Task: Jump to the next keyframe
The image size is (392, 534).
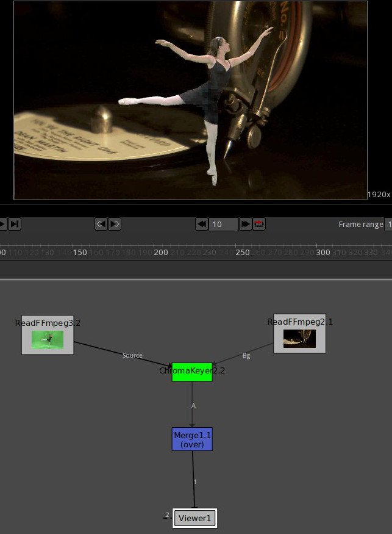Action: coord(115,224)
